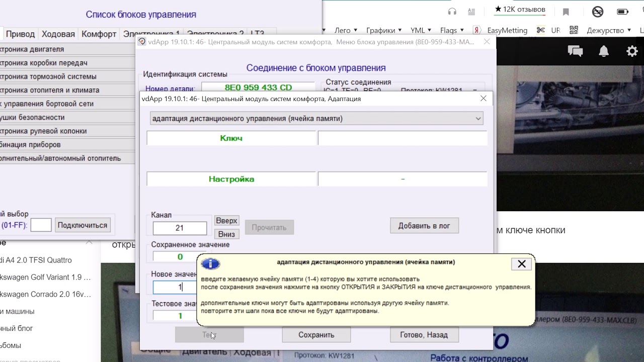The width and height of the screenshot is (644, 362).
Task: Click the battery extension icon
Action: pos(623,11)
